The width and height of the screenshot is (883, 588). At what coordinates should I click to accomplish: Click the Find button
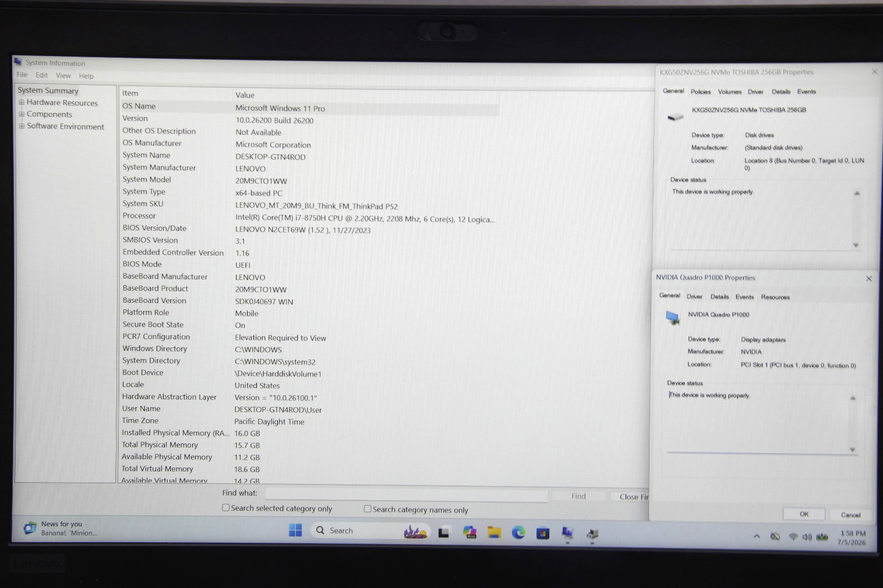coord(578,496)
